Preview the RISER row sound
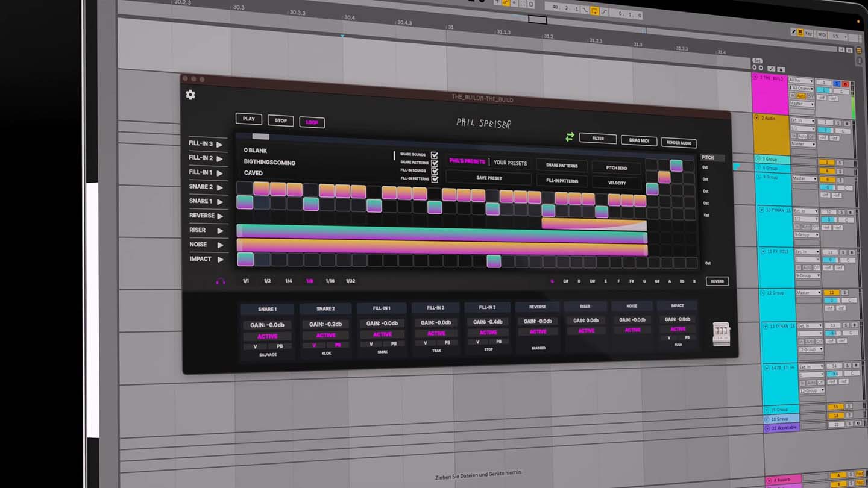This screenshot has height=488, width=868. pos(220,231)
